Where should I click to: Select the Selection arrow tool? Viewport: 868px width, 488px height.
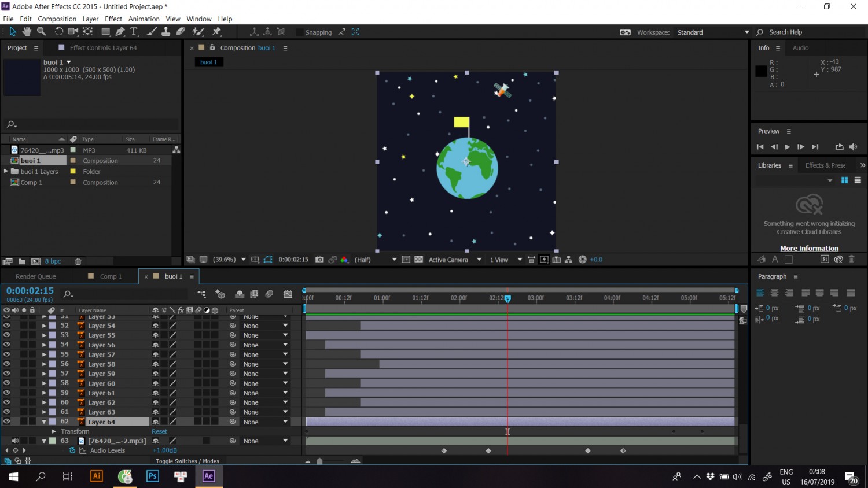(x=13, y=32)
